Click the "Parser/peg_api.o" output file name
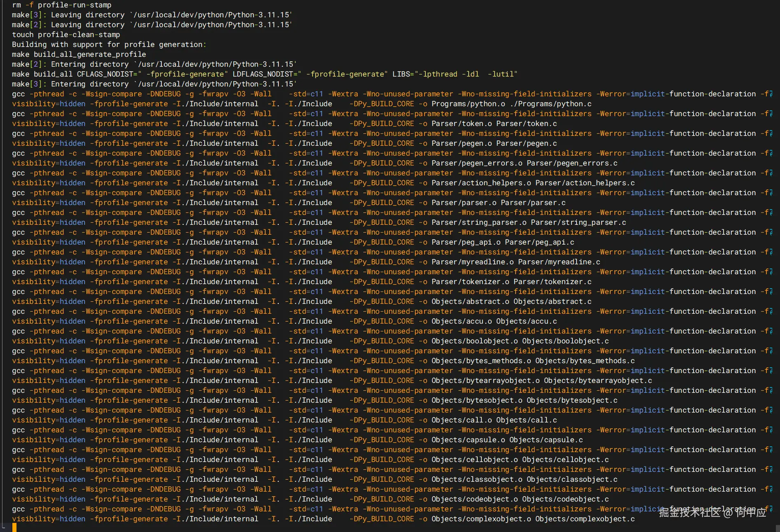 (x=466, y=242)
